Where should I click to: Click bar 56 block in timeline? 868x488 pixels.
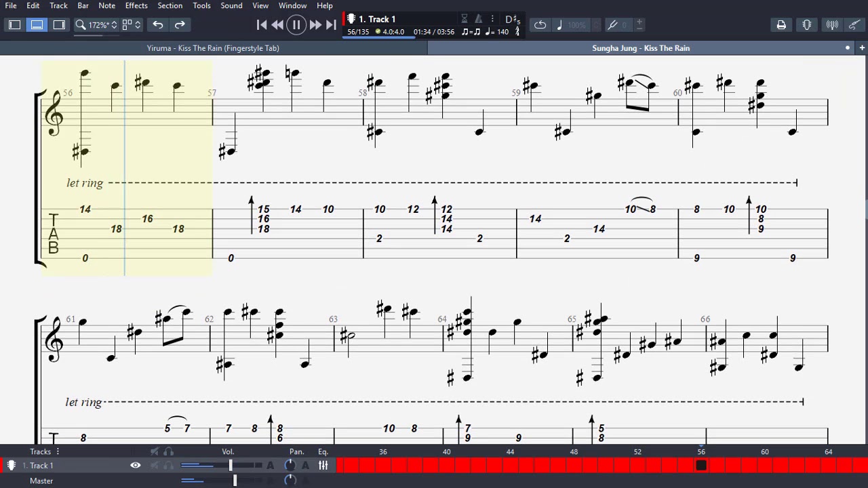pos(701,466)
